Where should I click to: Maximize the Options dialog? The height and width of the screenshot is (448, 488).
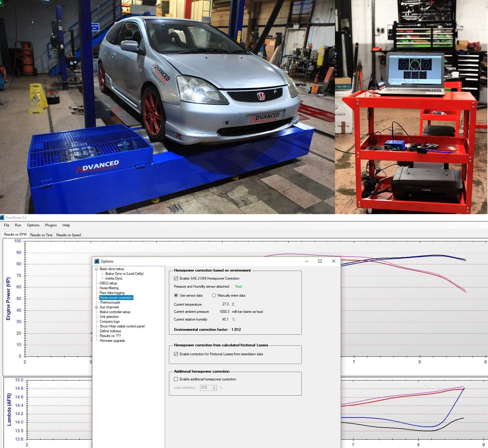tap(320, 261)
